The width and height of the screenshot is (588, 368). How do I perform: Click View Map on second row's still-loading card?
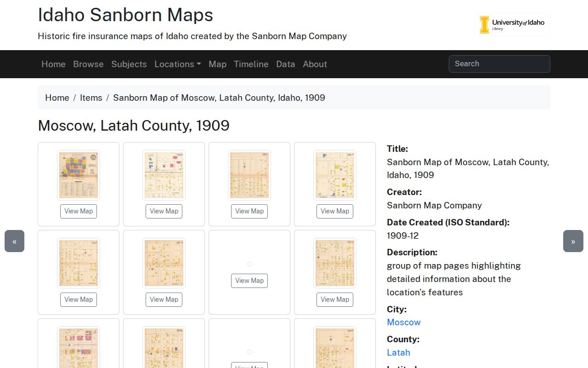(x=249, y=281)
